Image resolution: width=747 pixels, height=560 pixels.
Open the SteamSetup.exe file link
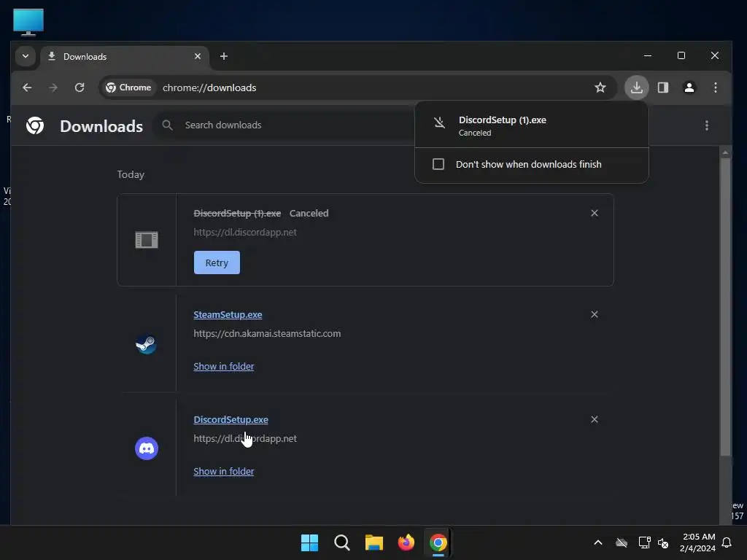pos(228,315)
